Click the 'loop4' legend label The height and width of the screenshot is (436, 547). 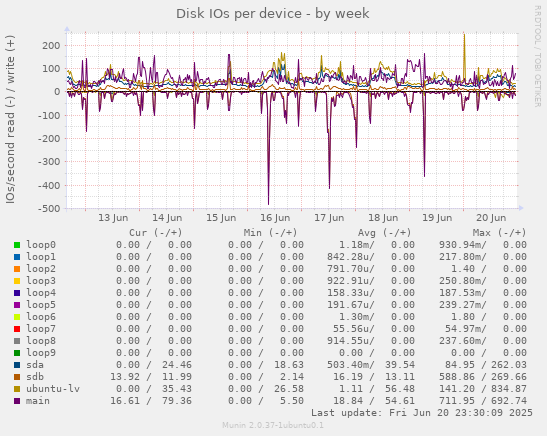click(41, 293)
